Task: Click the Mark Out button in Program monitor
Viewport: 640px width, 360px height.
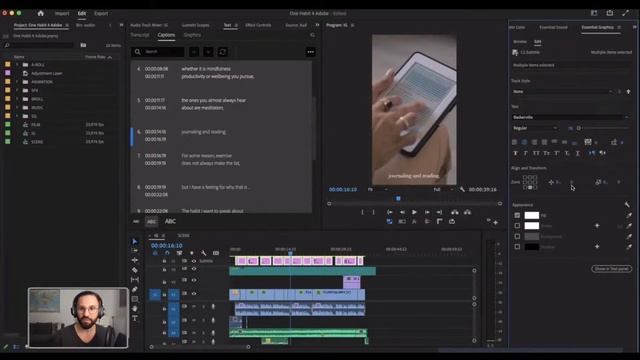Action: tap(373, 212)
